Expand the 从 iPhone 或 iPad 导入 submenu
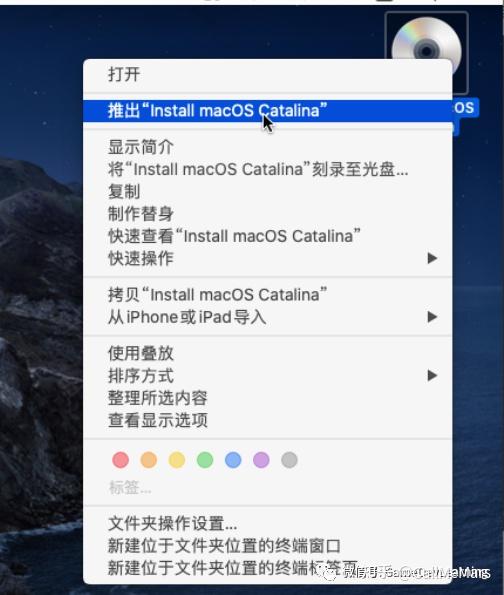 (x=268, y=317)
